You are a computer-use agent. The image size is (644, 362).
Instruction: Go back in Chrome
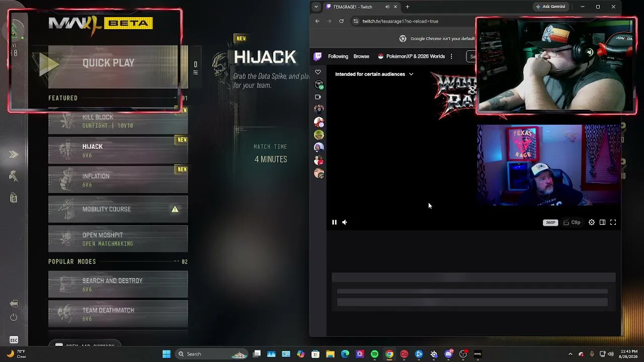(x=317, y=21)
